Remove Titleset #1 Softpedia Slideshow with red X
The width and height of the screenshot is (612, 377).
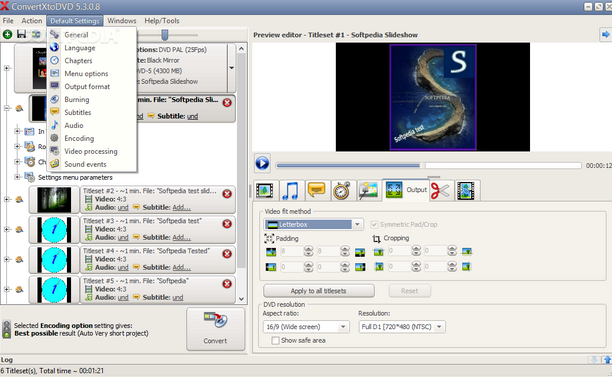227,103
